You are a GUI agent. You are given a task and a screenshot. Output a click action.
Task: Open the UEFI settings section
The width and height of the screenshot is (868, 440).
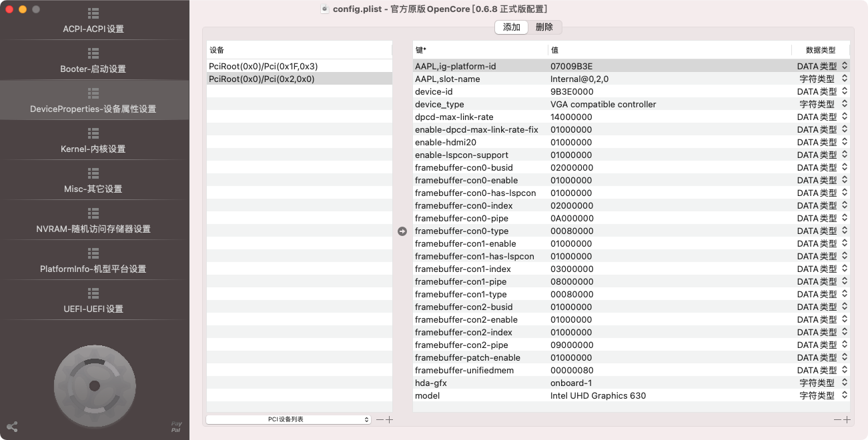click(93, 301)
